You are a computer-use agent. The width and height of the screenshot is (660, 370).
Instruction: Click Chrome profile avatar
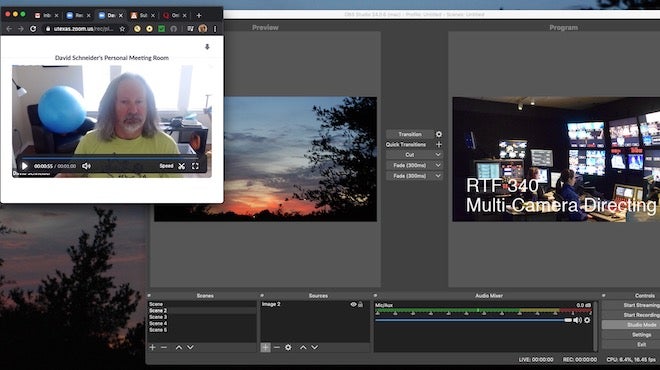pos(202,29)
